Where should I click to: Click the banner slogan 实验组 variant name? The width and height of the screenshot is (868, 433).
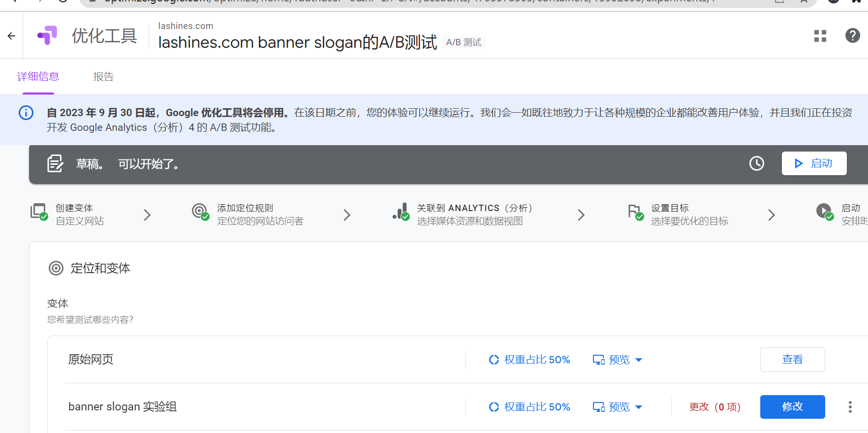click(123, 407)
